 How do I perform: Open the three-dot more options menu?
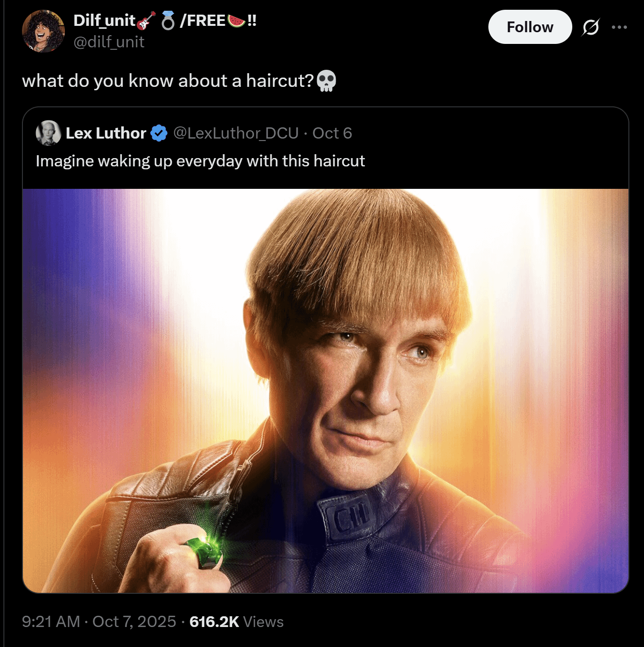[x=619, y=27]
